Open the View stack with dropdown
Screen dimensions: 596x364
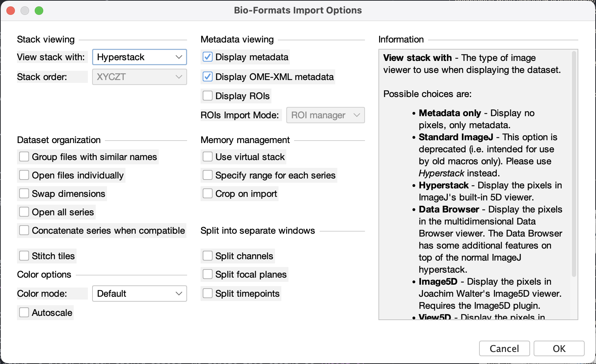tap(140, 57)
